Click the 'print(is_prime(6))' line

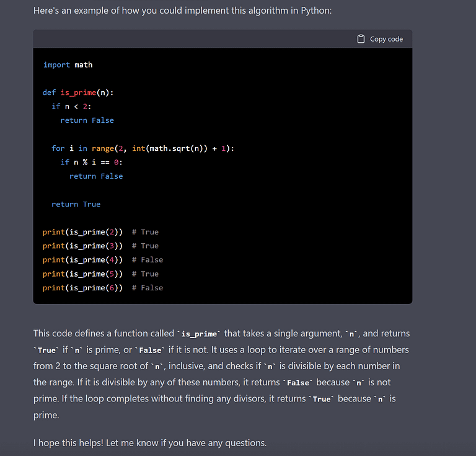click(x=103, y=288)
